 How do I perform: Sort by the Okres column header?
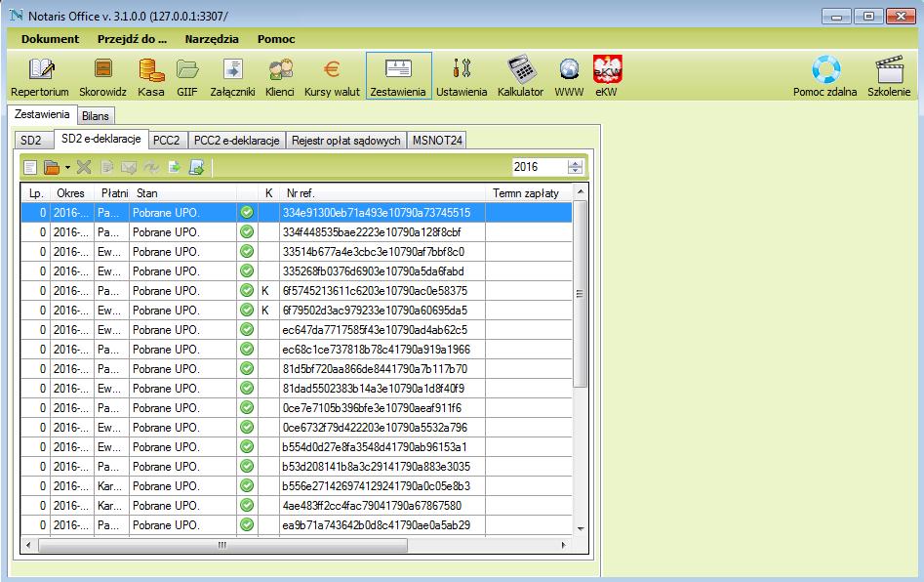70,192
